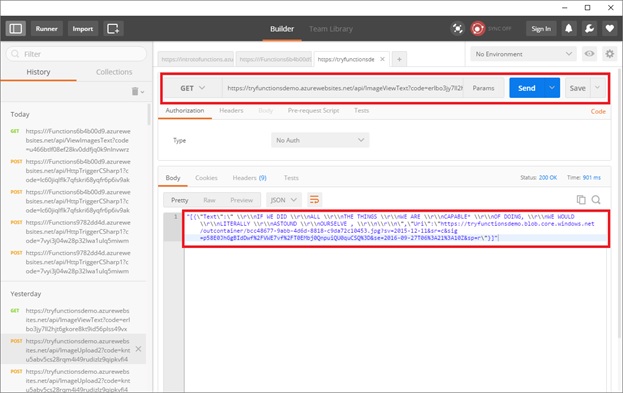The height and width of the screenshot is (393, 623).
Task: Click the request URL input field
Action: pyautogui.click(x=343, y=88)
